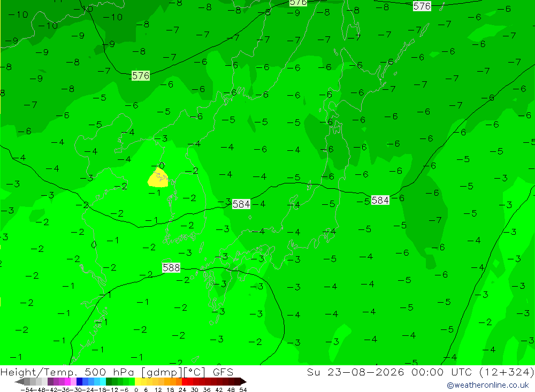535x392 pixels.
Task: Click the forecast date Su 23-08-2026
Action: [356, 372]
